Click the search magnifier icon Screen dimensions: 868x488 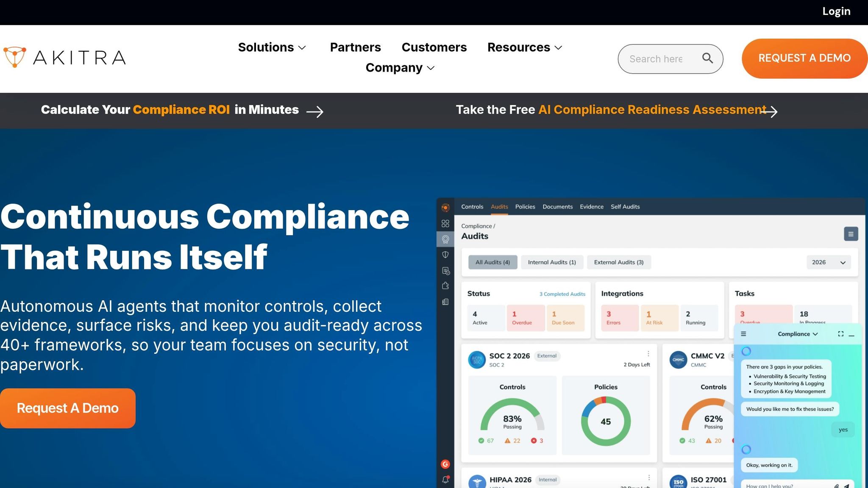tap(707, 58)
